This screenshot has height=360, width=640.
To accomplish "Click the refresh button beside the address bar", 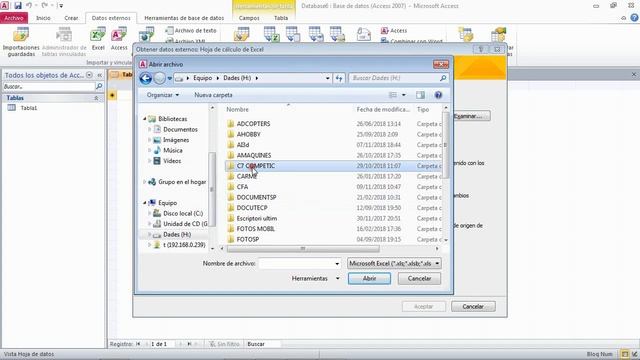I will click(x=339, y=78).
